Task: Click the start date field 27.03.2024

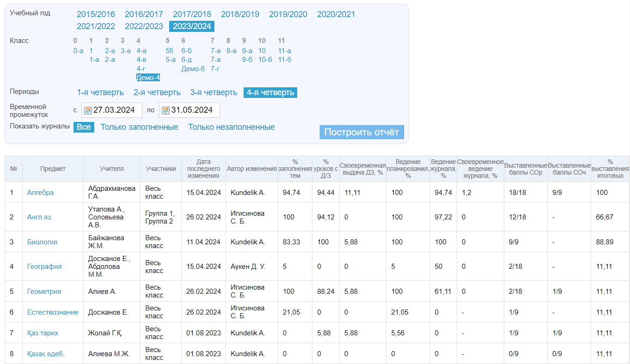Action: click(x=114, y=110)
